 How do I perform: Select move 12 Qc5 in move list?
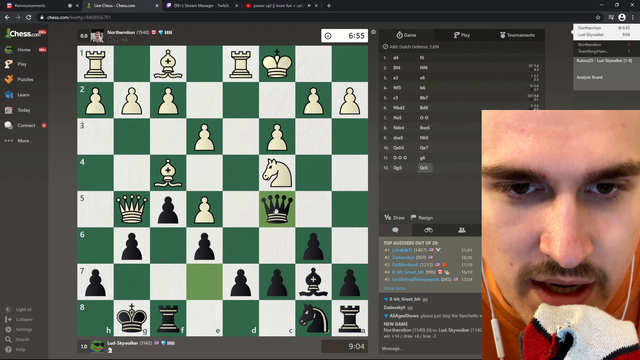(424, 168)
